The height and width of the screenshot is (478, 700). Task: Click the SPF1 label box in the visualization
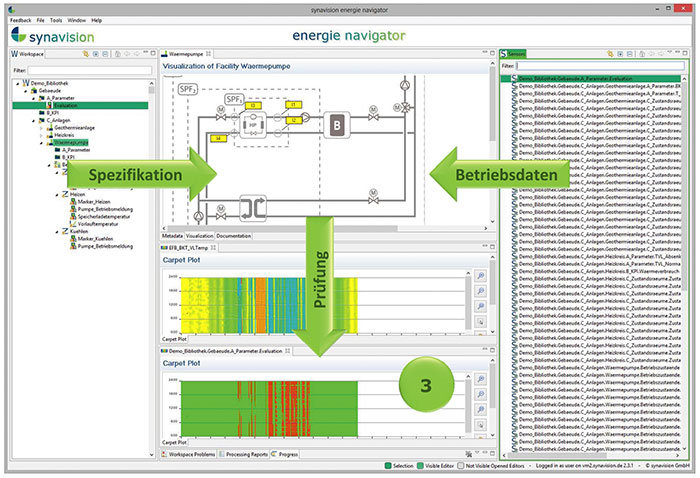[234, 99]
